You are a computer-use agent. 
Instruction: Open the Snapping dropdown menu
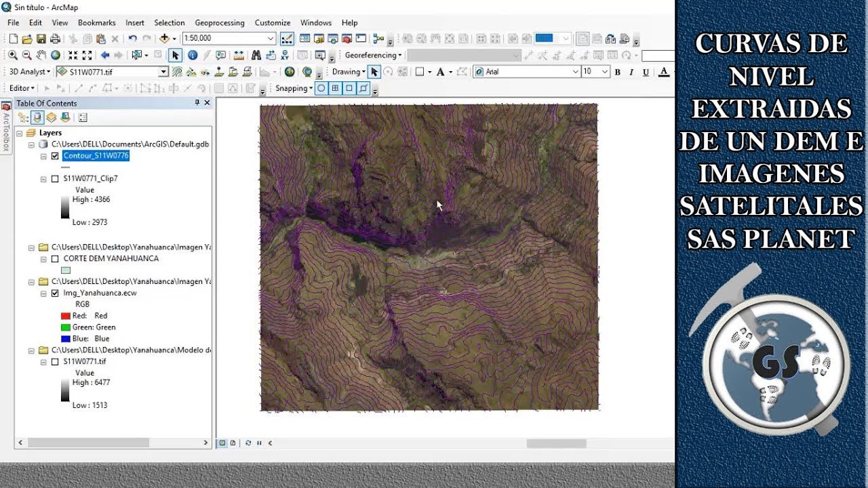(294, 88)
